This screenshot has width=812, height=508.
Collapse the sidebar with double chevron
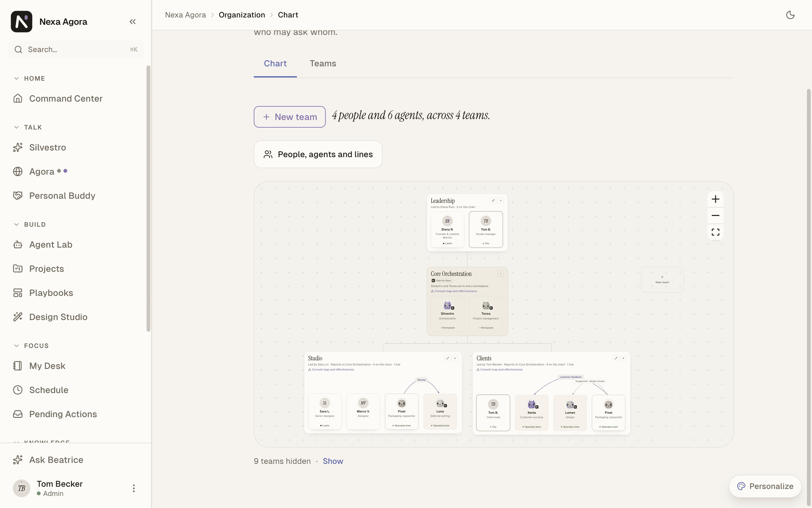click(133, 22)
